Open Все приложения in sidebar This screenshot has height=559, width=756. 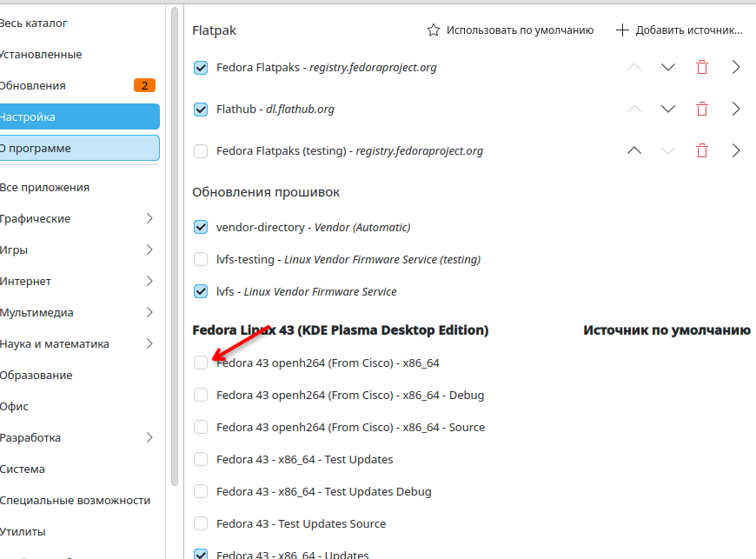[x=80, y=188]
